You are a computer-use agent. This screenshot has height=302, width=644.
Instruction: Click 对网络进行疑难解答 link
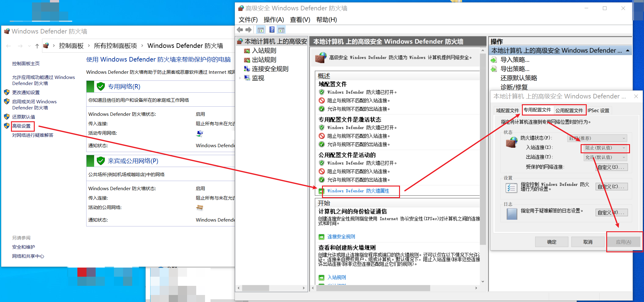[33, 135]
